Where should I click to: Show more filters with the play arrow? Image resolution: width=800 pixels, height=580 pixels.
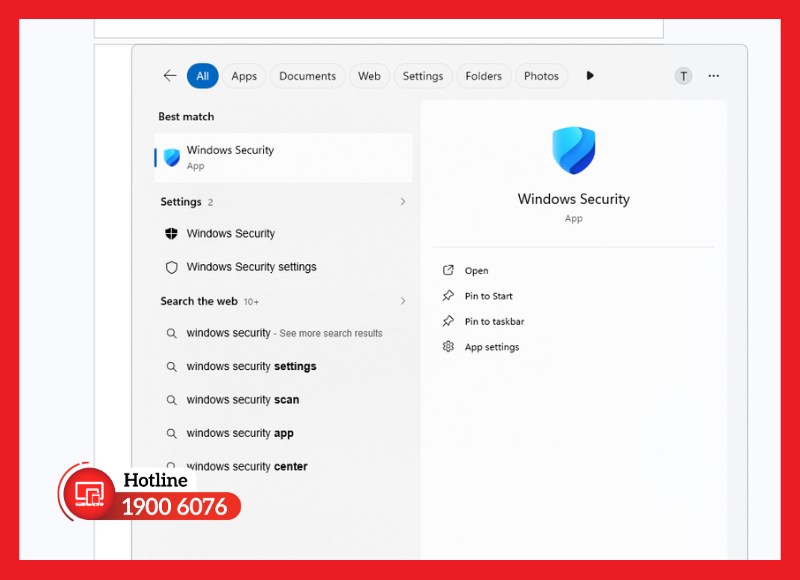click(590, 75)
